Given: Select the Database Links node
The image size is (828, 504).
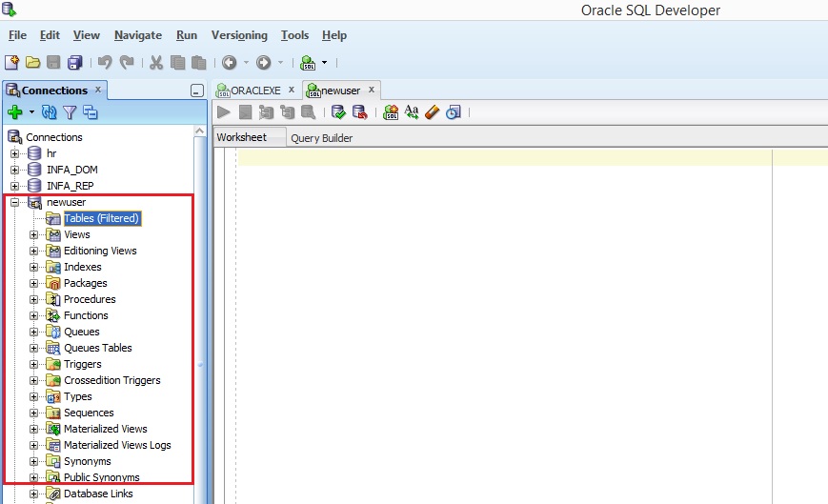Looking at the screenshot, I should coord(98,494).
